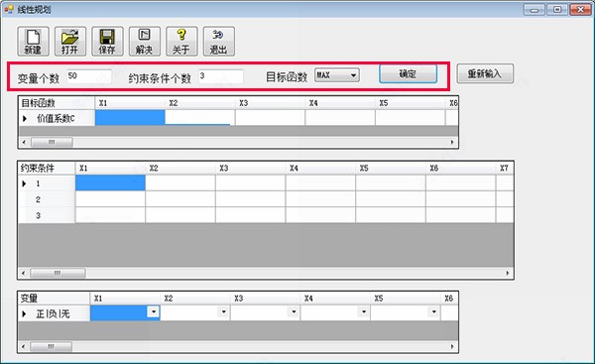The width and height of the screenshot is (595, 364).
Task: Select the 价值系数C cell under X4
Action: point(340,118)
